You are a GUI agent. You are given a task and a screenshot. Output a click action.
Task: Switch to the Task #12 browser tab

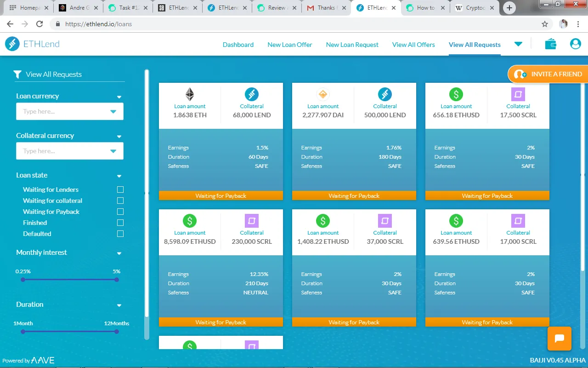pyautogui.click(x=127, y=8)
